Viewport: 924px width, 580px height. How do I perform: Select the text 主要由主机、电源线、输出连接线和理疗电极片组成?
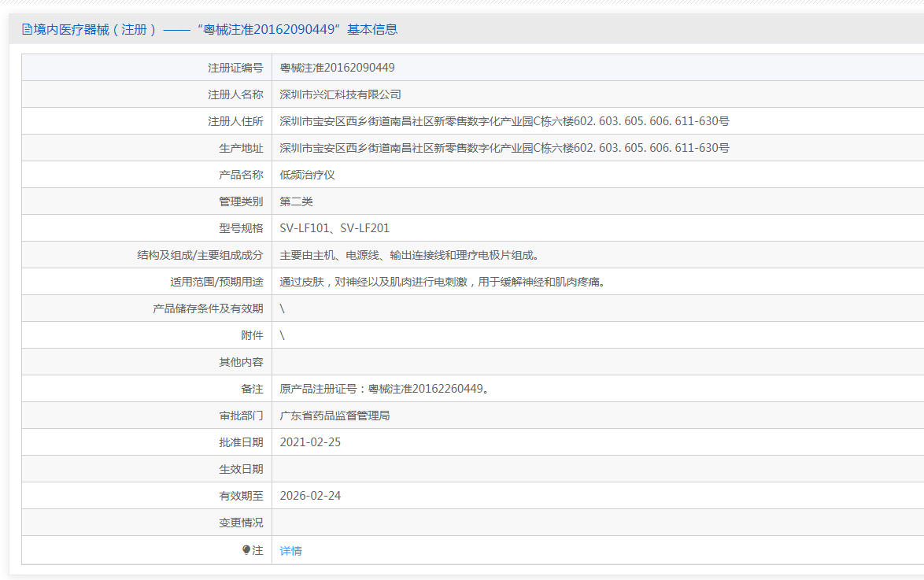click(x=409, y=255)
